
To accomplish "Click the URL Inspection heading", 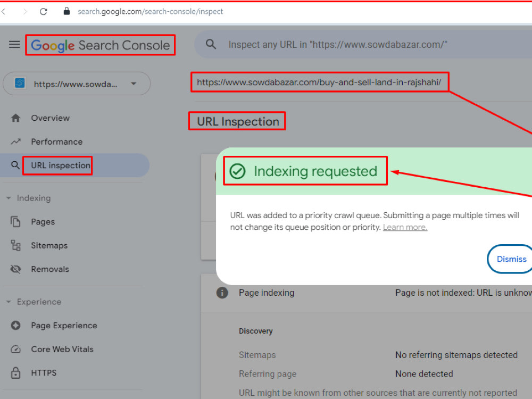I will [x=238, y=121].
